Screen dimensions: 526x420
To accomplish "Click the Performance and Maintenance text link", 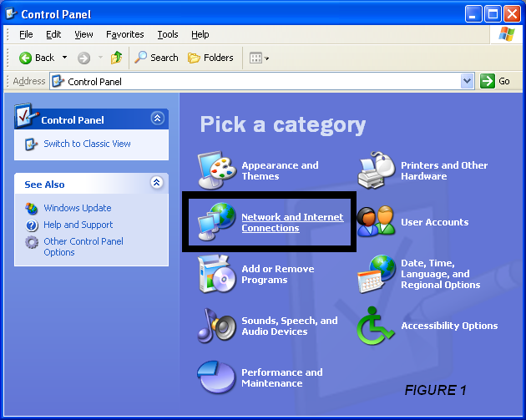I will click(x=282, y=377).
